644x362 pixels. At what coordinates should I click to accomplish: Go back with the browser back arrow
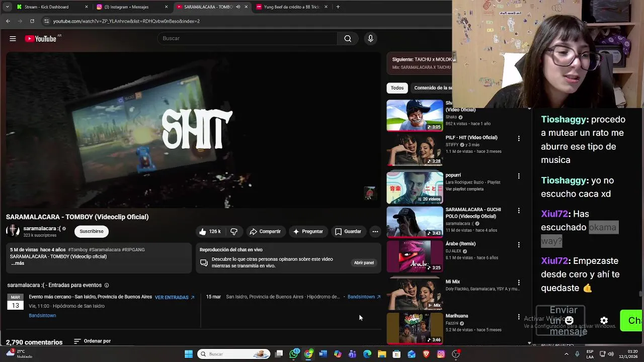click(x=8, y=21)
